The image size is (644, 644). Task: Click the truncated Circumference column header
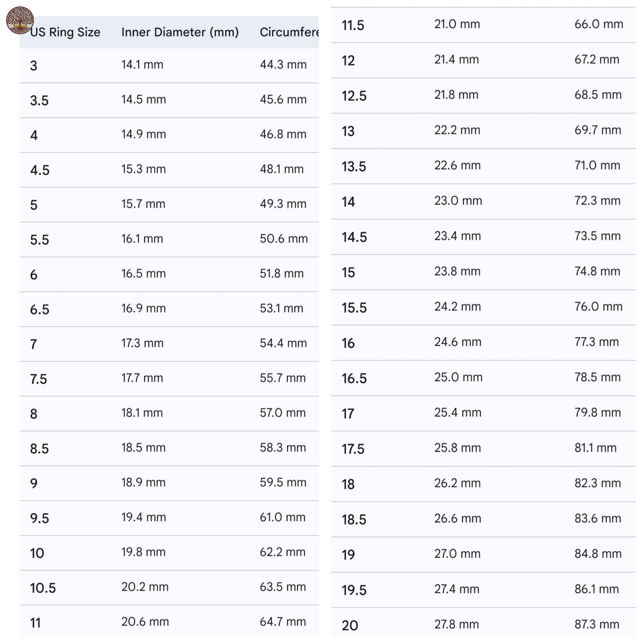289,33
